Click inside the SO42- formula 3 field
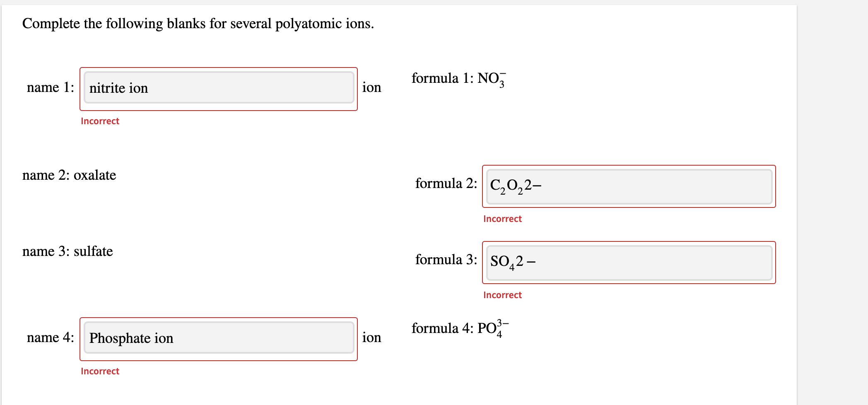 pos(629,263)
